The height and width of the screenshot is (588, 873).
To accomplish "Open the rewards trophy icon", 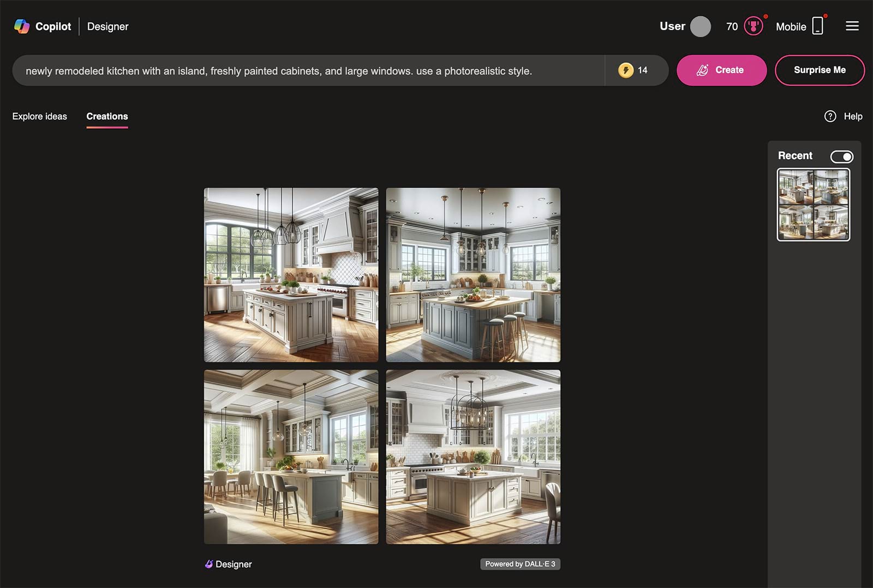I will pyautogui.click(x=754, y=26).
